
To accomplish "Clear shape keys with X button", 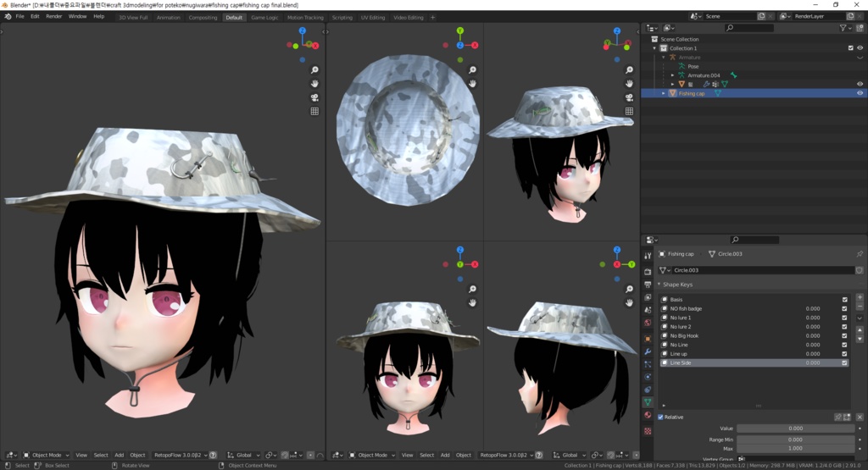I will (x=860, y=417).
